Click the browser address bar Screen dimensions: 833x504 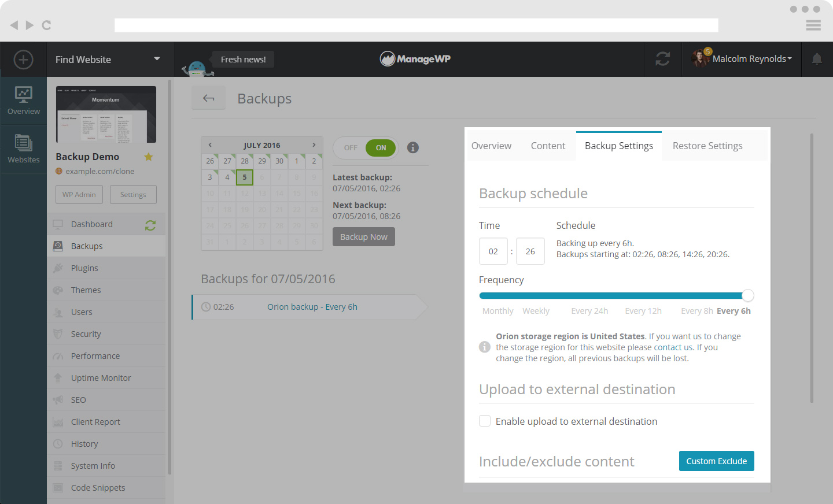point(417,25)
